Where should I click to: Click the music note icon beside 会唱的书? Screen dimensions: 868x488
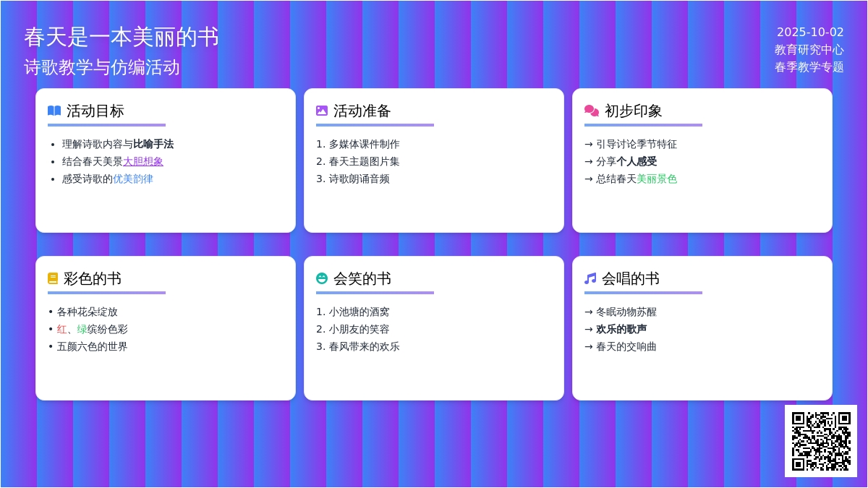coord(590,278)
